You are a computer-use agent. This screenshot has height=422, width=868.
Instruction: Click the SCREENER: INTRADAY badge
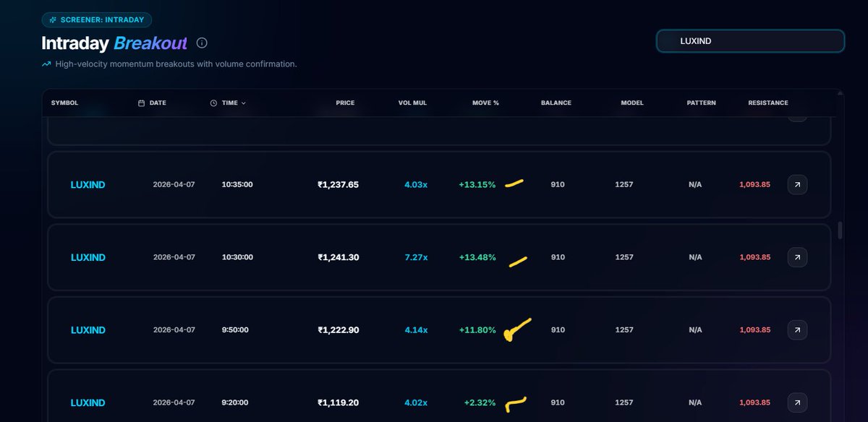96,20
